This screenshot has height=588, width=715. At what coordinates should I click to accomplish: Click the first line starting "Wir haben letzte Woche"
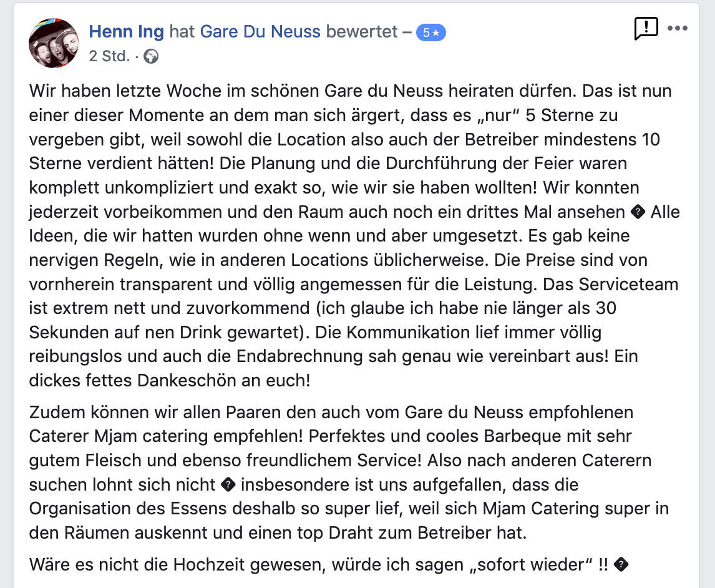click(350, 91)
